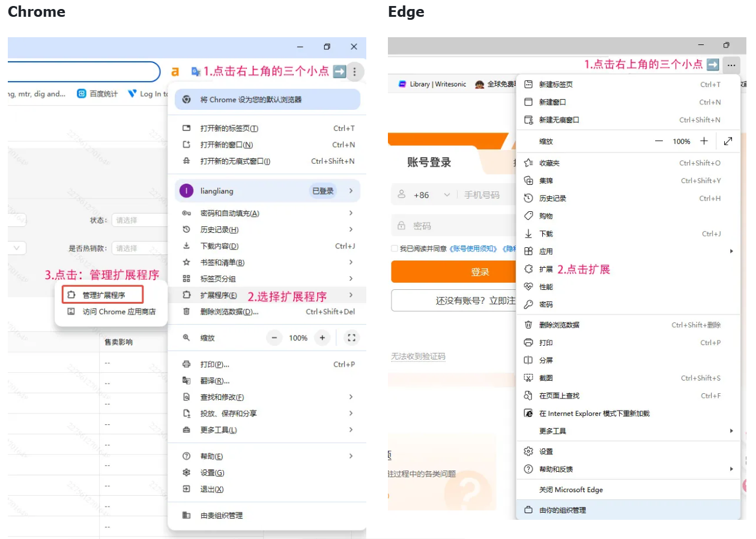The height and width of the screenshot is (539, 756).
Task: Open 扩展程序 submenu in Chrome menu
Action: coord(267,295)
